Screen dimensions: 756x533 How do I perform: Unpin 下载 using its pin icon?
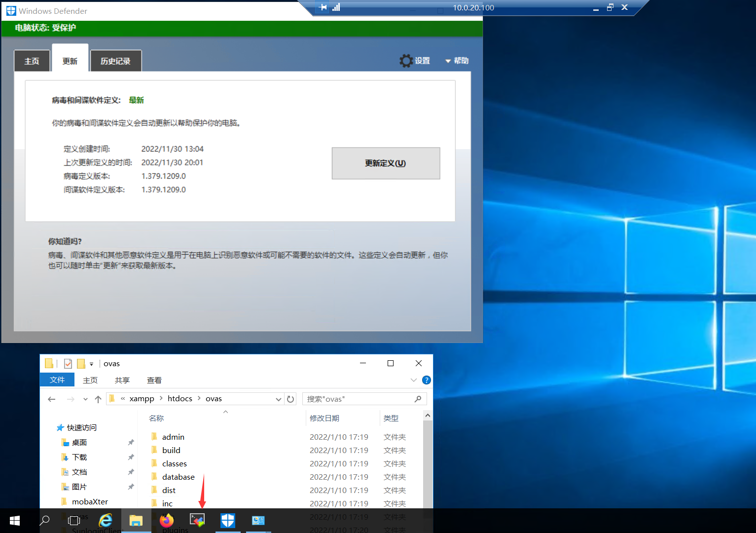[131, 457]
